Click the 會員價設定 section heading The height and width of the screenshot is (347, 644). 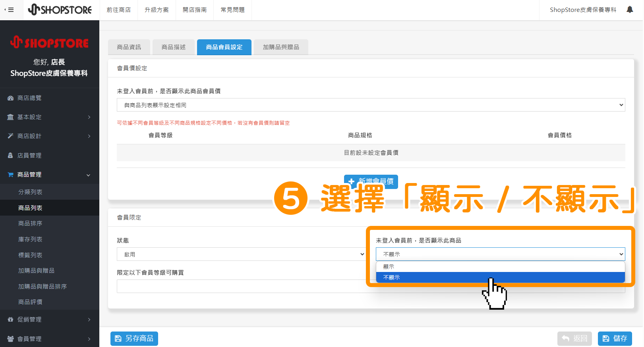coord(132,68)
